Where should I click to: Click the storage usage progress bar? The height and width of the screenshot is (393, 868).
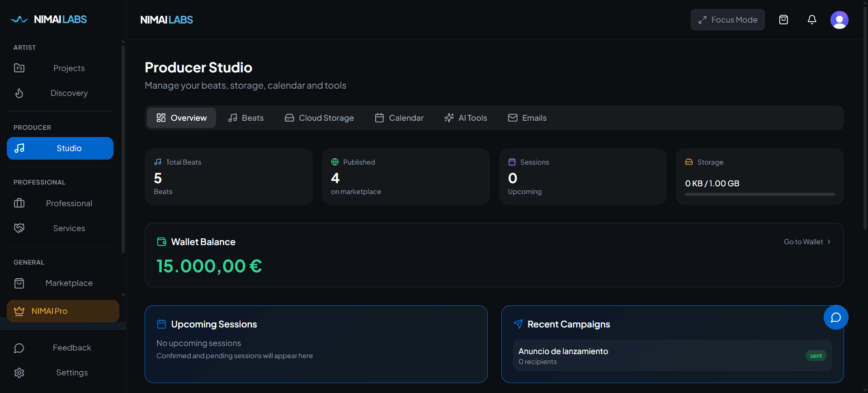click(x=759, y=194)
